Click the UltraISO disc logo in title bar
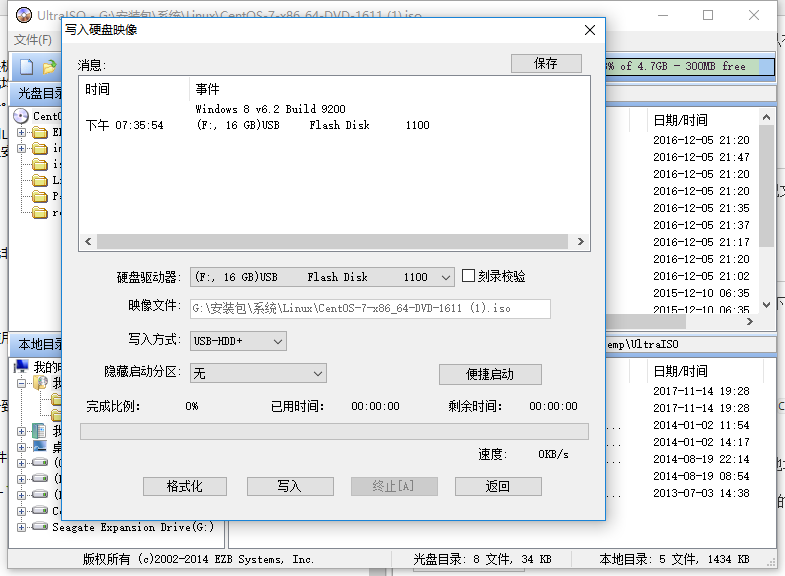This screenshot has height=576, width=785. point(24,15)
